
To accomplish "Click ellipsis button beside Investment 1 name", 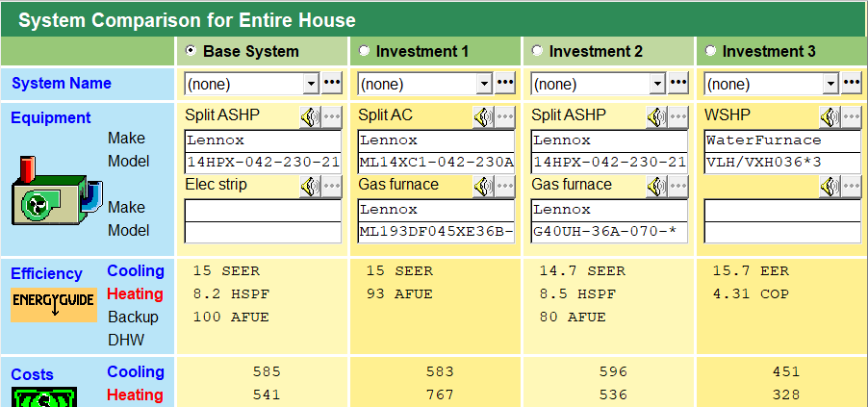I will pos(505,83).
